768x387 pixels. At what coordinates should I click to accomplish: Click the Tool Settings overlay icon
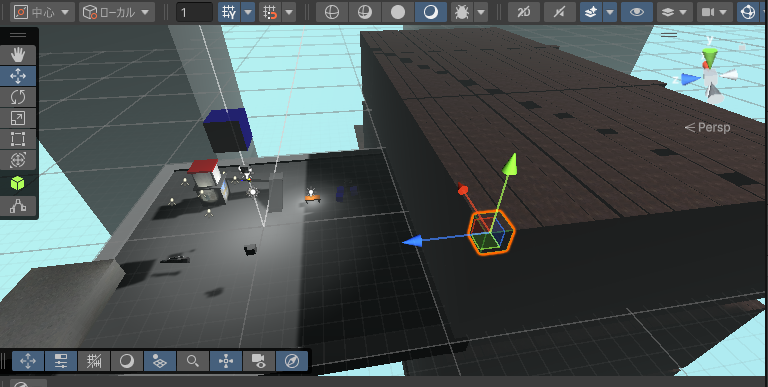pos(61,361)
